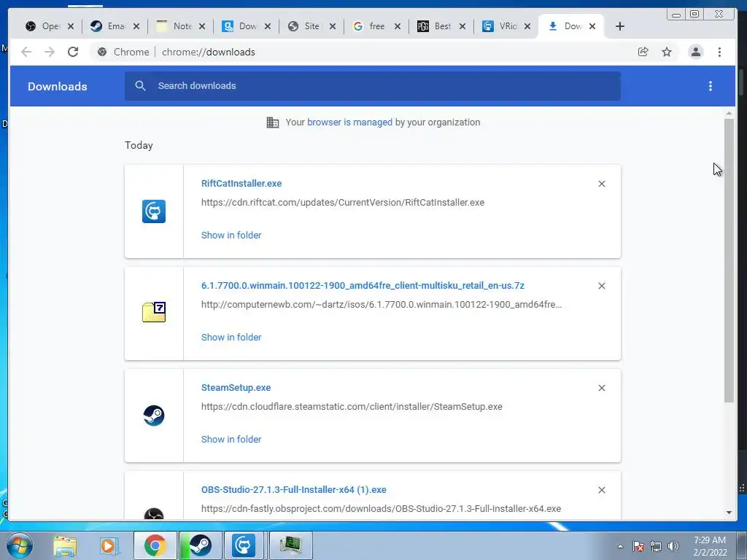
Task: Open the Downloads page more actions menu
Action: coord(711,86)
